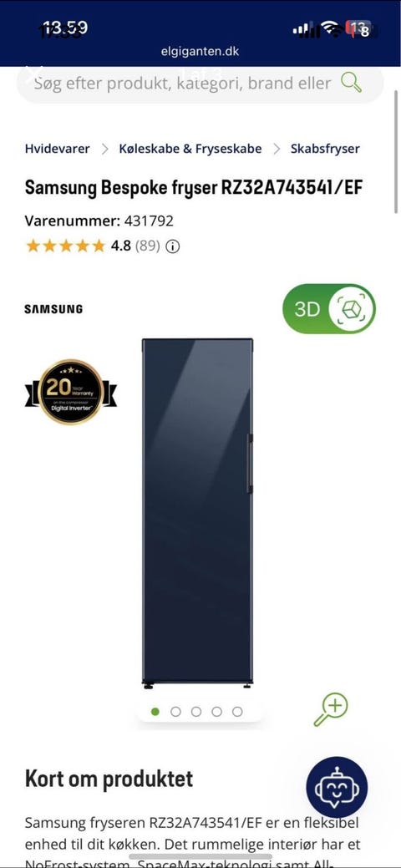Select the third image carousel dot

[196, 711]
